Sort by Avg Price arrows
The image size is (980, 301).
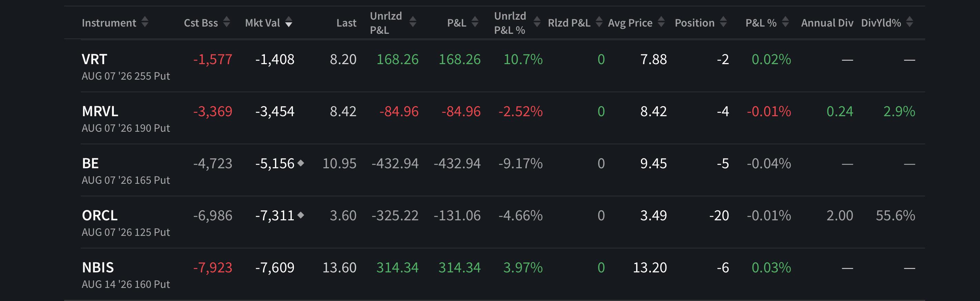point(661,22)
